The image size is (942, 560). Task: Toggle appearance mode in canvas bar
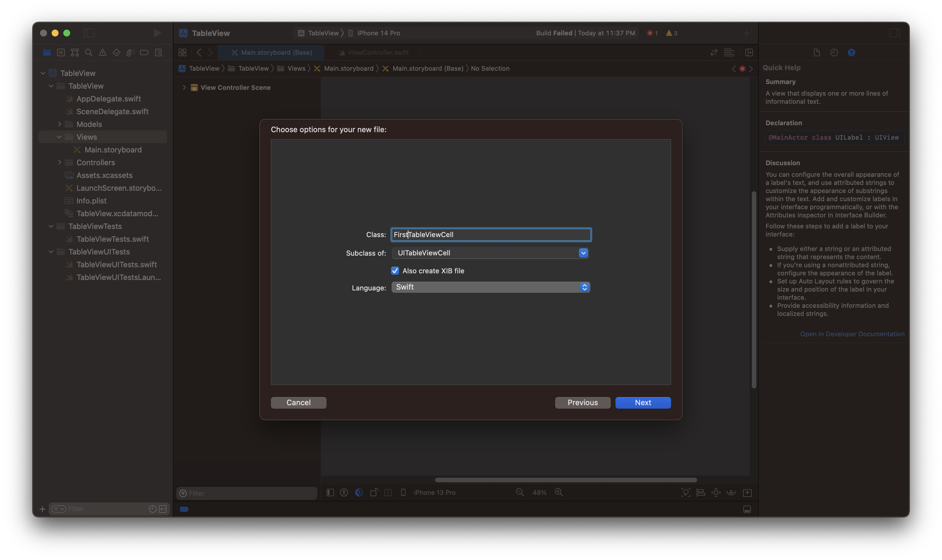click(x=359, y=492)
